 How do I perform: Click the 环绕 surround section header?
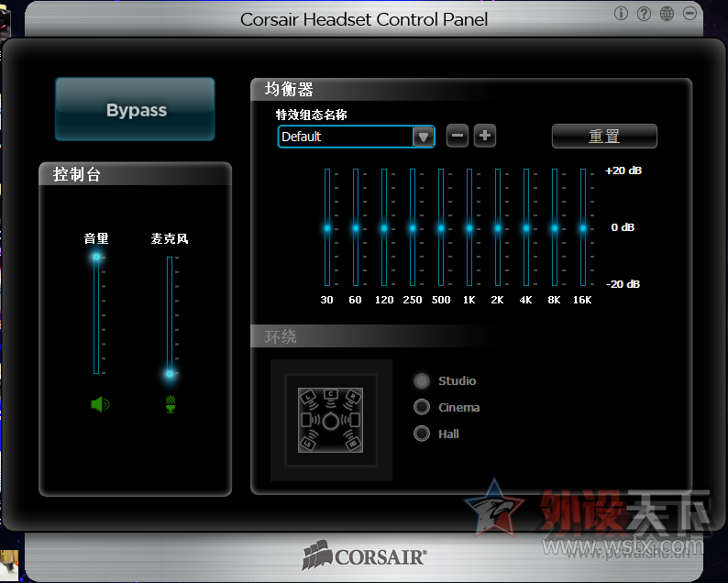click(x=281, y=336)
